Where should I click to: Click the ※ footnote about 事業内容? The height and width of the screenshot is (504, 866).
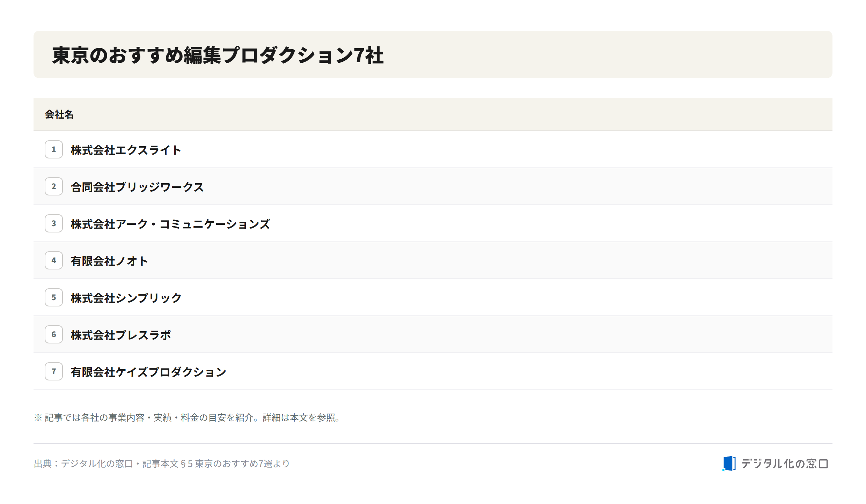click(x=189, y=417)
